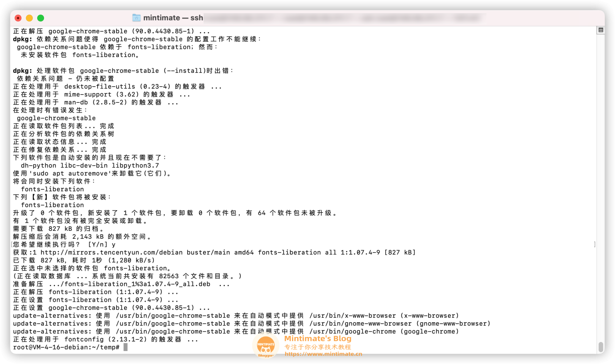
Task: Click the '依赖关系问题 - 仍未被配置' line
Action: click(65, 79)
